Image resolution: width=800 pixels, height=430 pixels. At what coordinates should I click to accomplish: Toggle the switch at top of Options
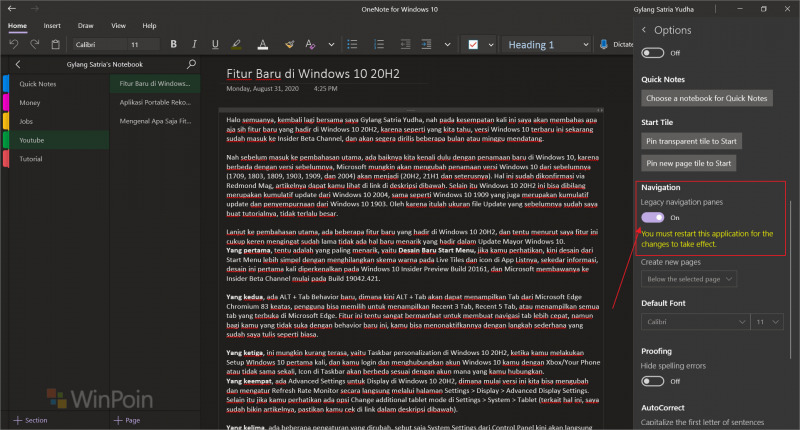tap(653, 53)
